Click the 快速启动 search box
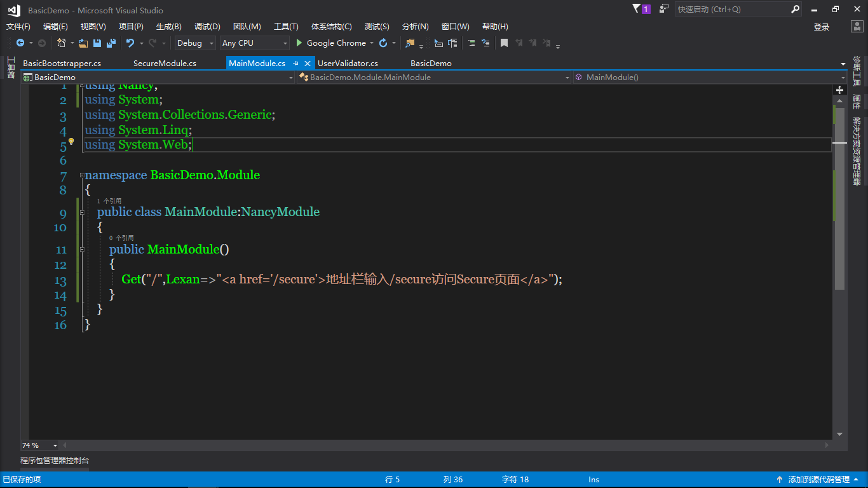 pyautogui.click(x=732, y=10)
